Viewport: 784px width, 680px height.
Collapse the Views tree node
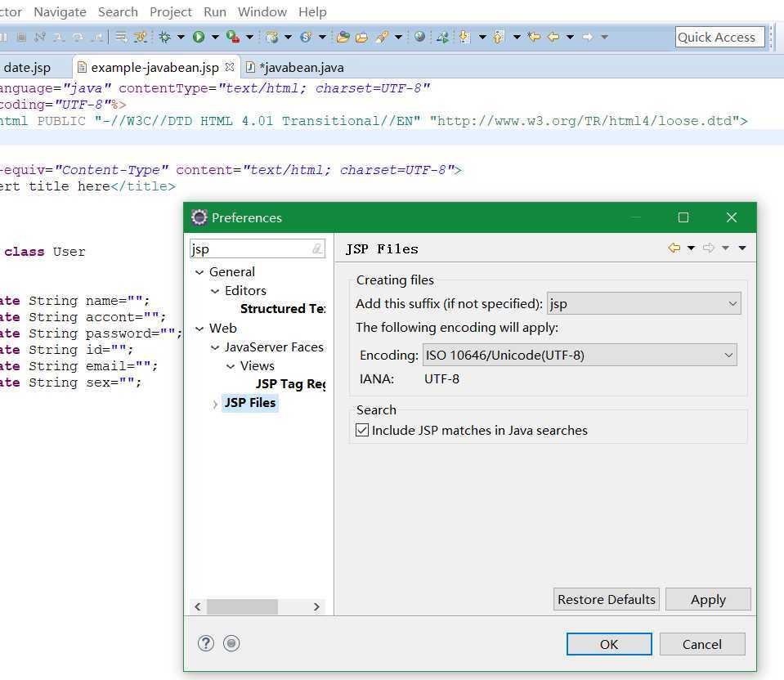(230, 366)
